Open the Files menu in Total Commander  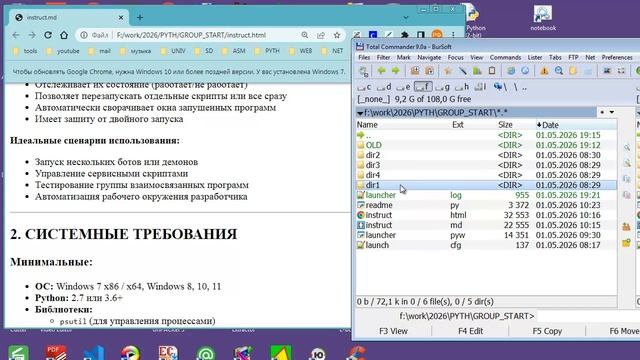coord(364,58)
